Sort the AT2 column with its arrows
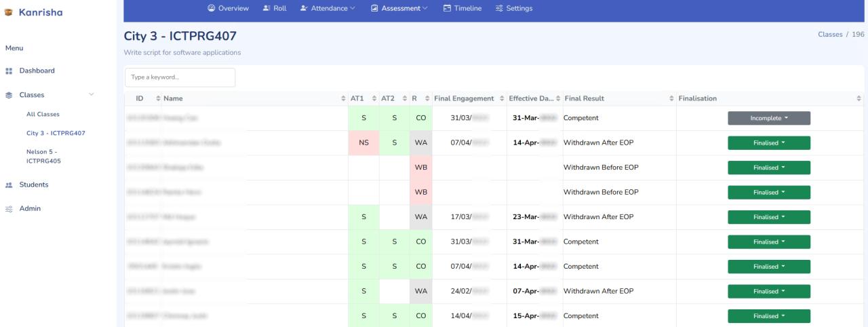The image size is (868, 327). pos(405,99)
